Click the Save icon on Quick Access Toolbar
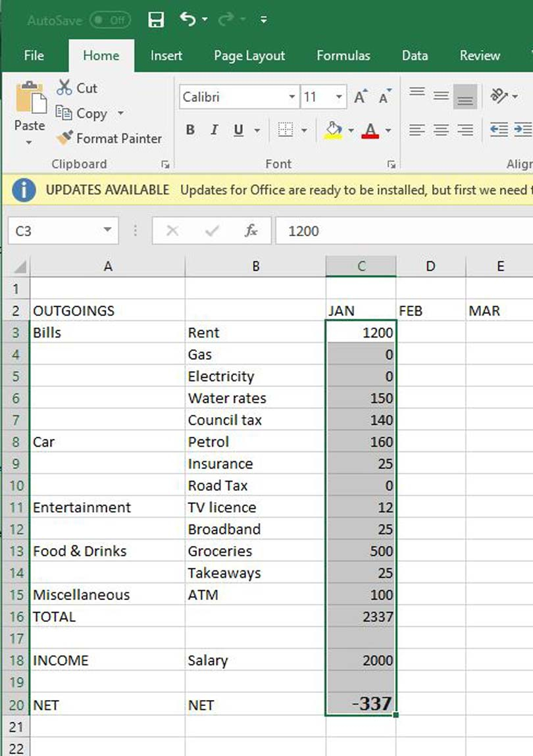533x756 pixels. (156, 19)
